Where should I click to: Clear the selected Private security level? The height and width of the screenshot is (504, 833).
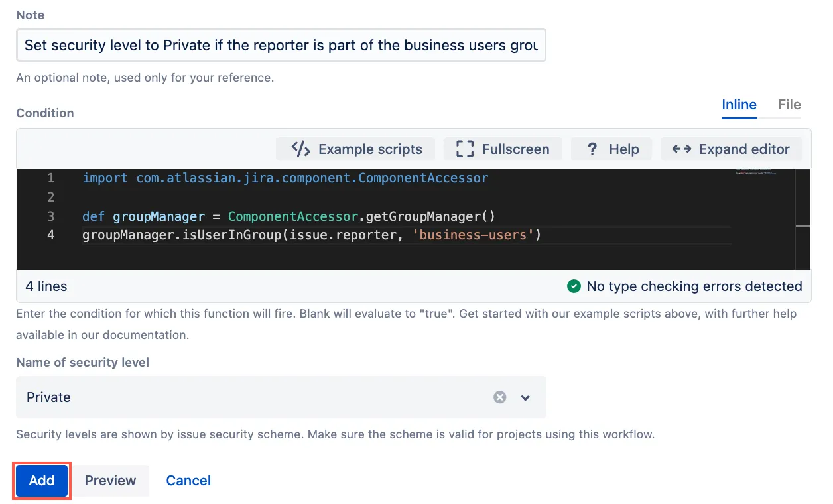pyautogui.click(x=500, y=397)
